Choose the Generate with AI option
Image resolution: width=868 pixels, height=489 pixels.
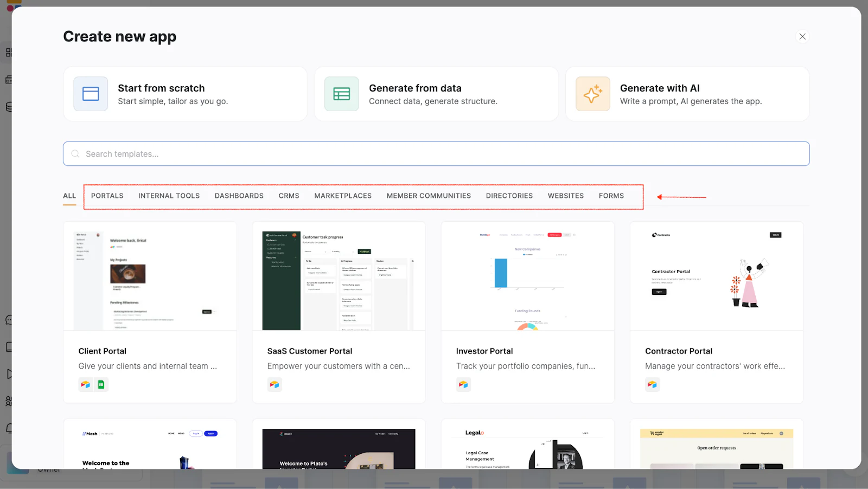point(687,94)
